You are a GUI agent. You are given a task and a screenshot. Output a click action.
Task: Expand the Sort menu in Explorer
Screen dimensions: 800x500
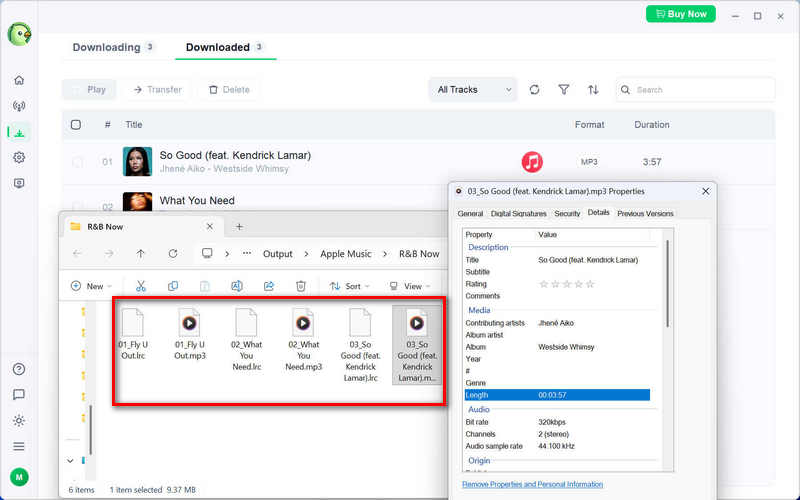349,286
